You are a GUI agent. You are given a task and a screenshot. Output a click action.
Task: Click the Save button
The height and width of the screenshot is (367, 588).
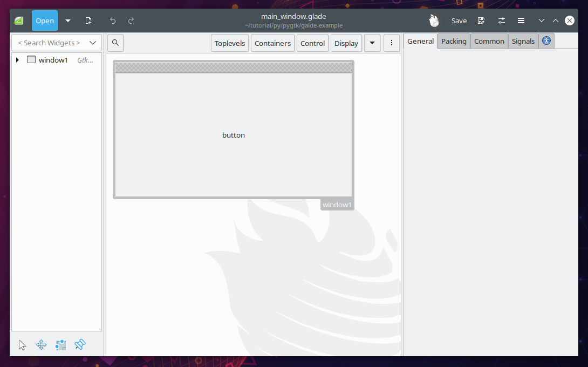[x=459, y=21]
